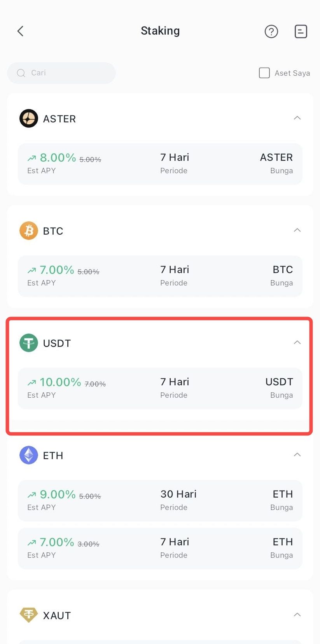Viewport: 320px width, 644px height.
Task: Click the Ethereum coin logo
Action: coord(29,455)
